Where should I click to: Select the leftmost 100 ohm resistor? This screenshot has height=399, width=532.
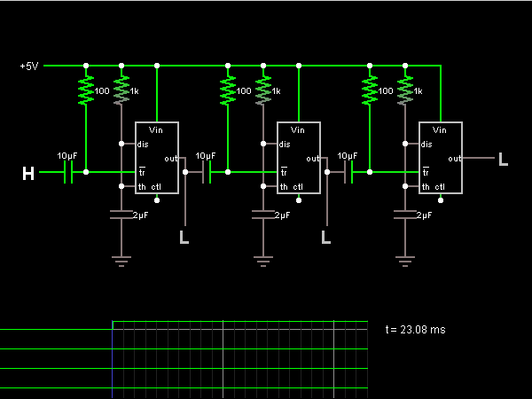point(86,90)
